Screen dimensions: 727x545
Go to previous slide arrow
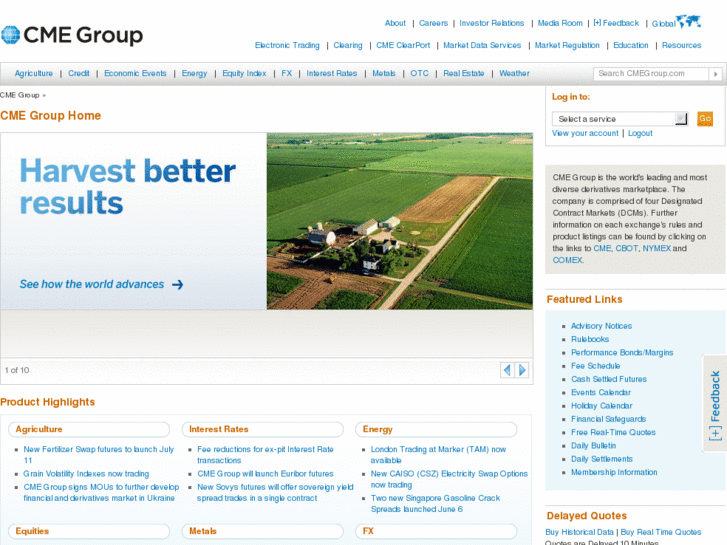click(507, 370)
